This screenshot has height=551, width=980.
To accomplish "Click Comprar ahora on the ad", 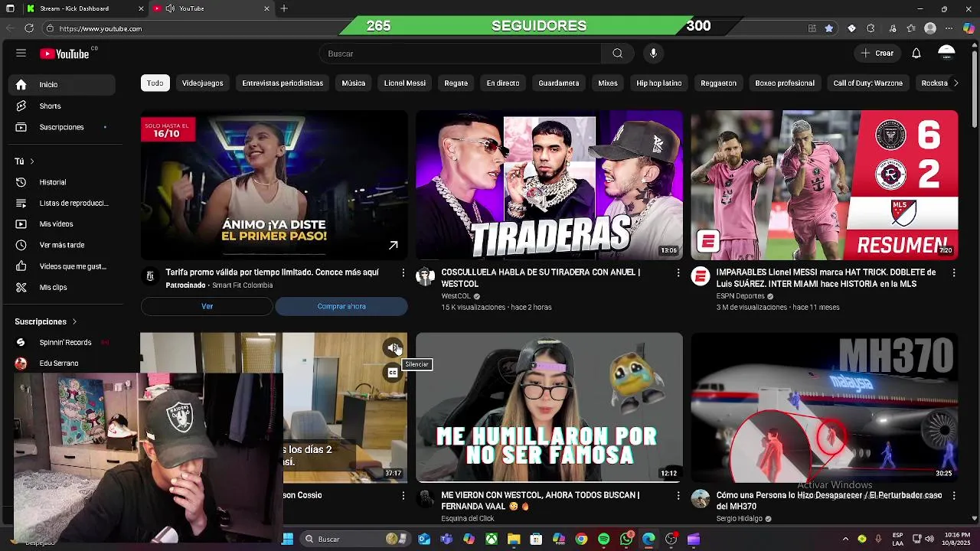I will coord(341,306).
